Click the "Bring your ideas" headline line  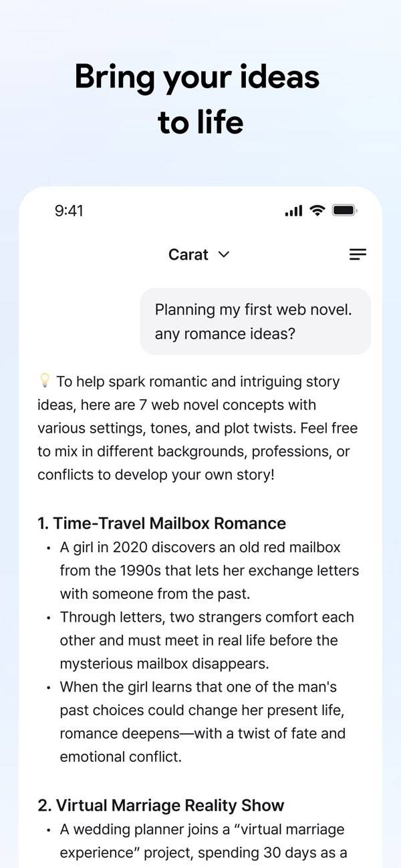tap(197, 77)
